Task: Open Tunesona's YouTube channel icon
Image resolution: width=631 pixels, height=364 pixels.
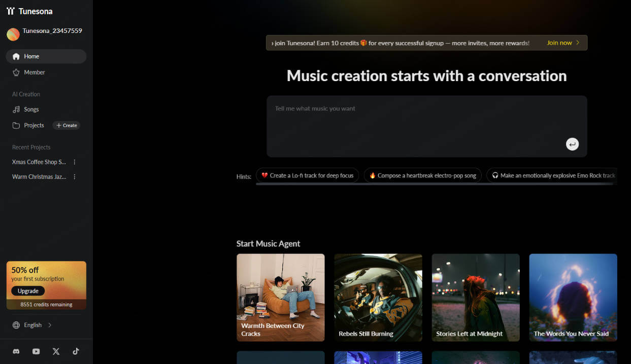Action: point(36,351)
